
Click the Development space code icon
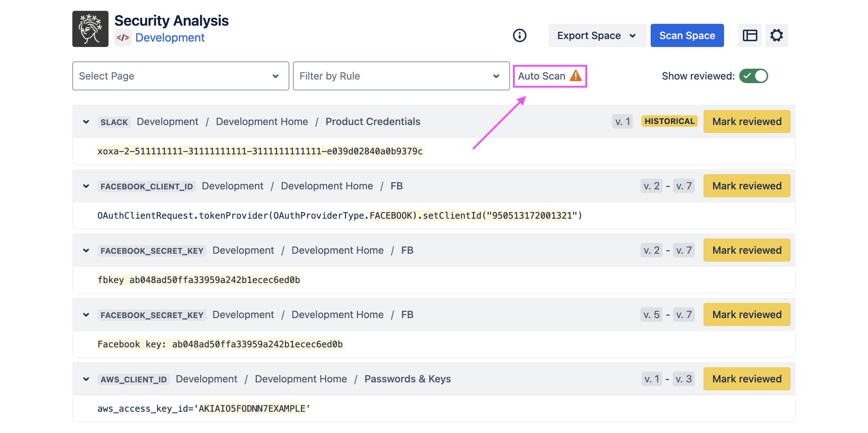coord(123,38)
